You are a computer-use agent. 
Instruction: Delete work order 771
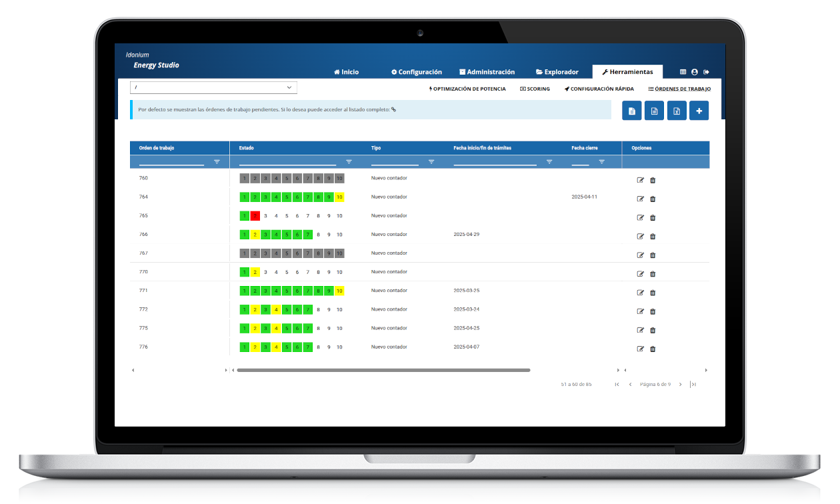coord(653,293)
